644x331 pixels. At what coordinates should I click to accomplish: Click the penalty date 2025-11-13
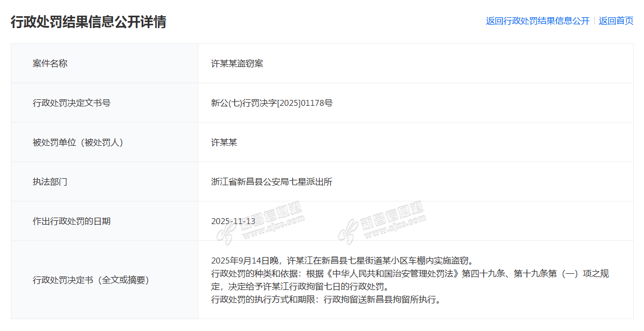pos(233,221)
